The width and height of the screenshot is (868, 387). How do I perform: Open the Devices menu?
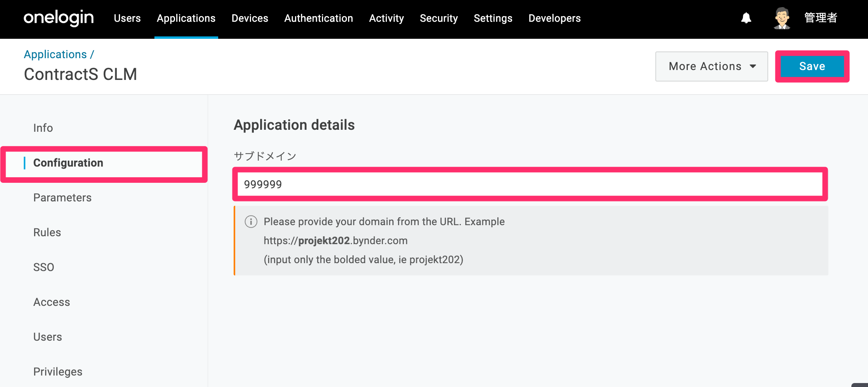point(250,18)
